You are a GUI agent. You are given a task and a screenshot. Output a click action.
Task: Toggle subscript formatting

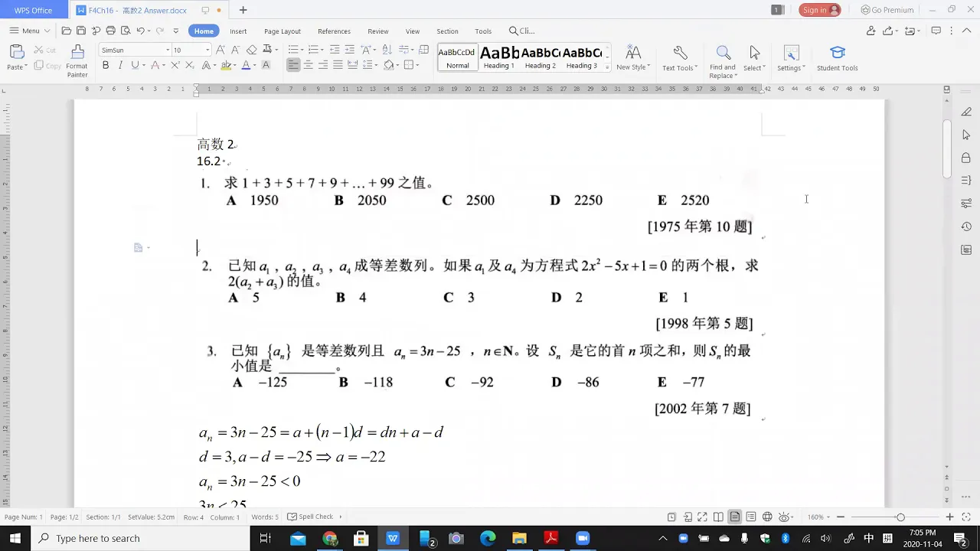(x=190, y=65)
